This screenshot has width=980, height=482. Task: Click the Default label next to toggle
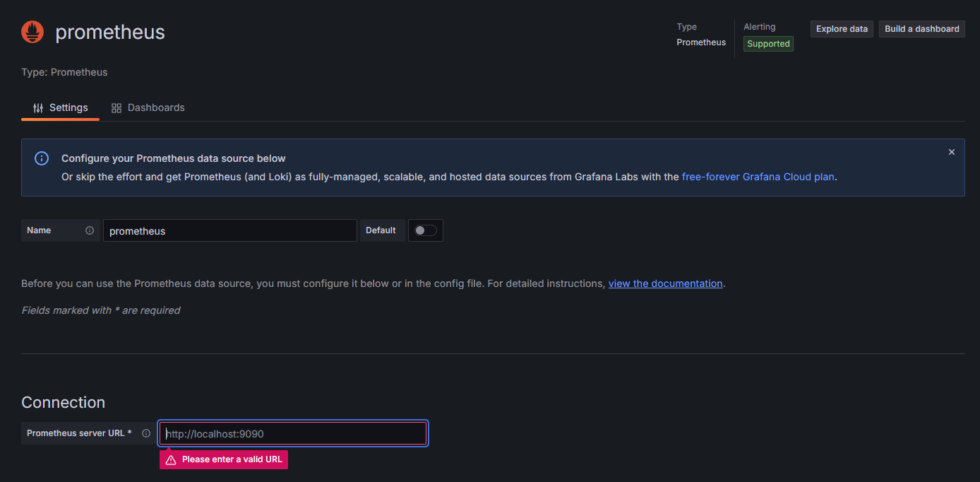pos(381,230)
